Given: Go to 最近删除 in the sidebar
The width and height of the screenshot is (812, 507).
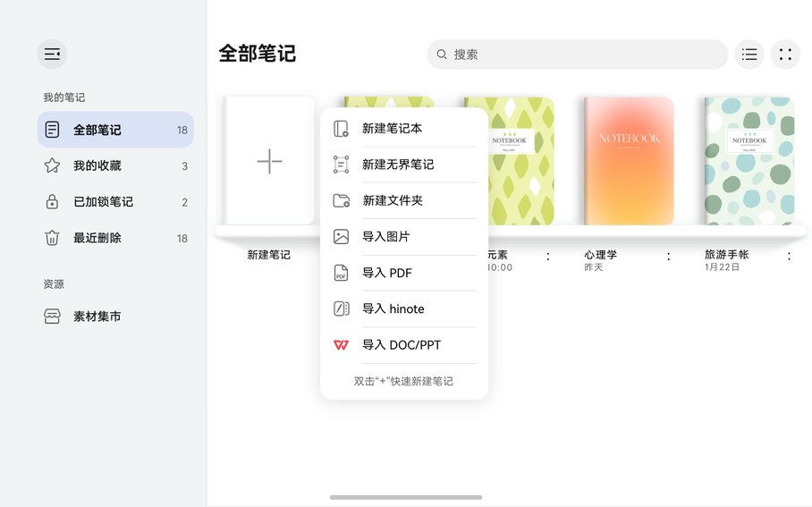Looking at the screenshot, I should point(115,238).
